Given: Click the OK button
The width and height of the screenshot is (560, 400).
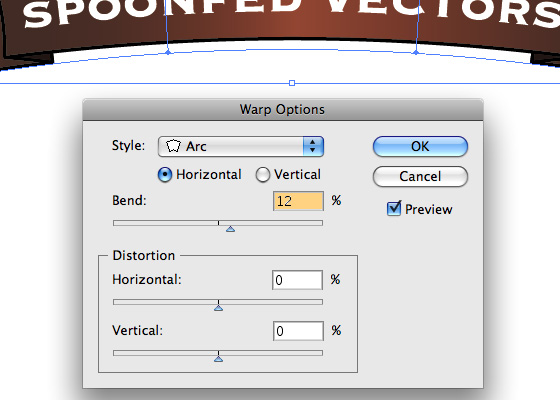Looking at the screenshot, I should 420,146.
